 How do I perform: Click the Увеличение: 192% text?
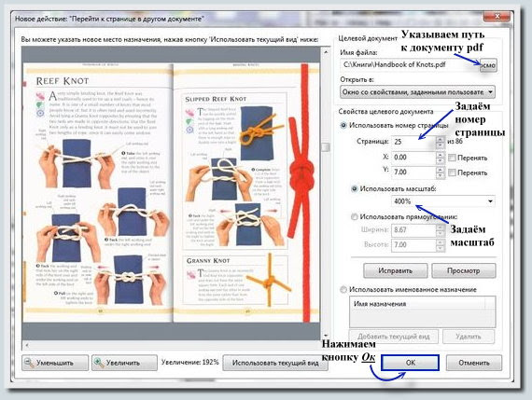[x=190, y=363]
